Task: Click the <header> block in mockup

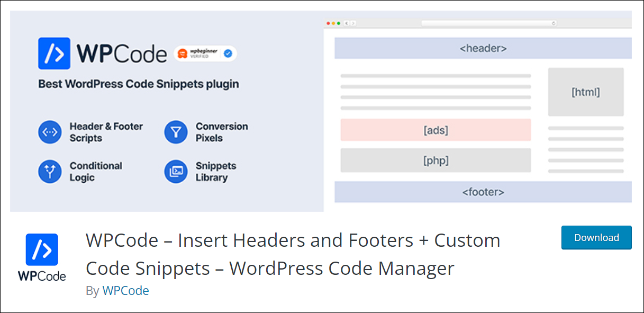Action: click(x=483, y=48)
